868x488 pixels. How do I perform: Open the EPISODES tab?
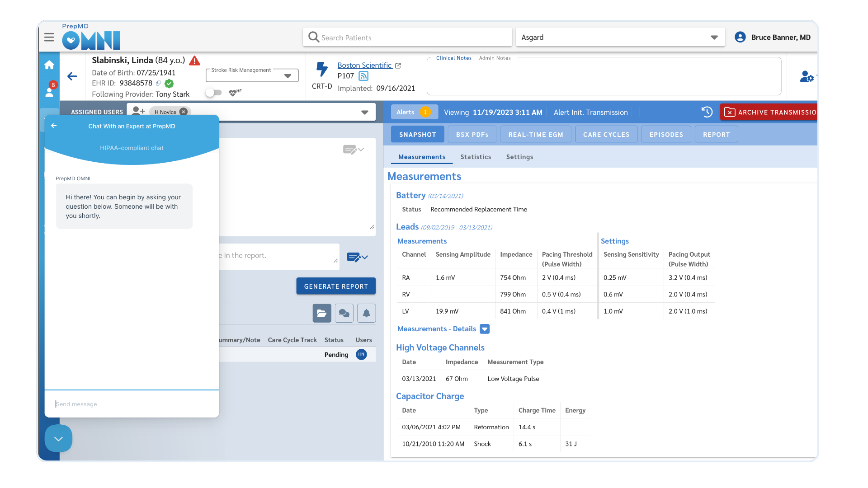point(666,135)
